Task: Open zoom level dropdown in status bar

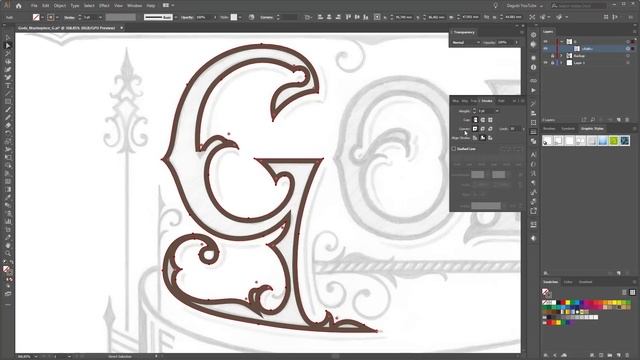Action: click(x=36, y=356)
